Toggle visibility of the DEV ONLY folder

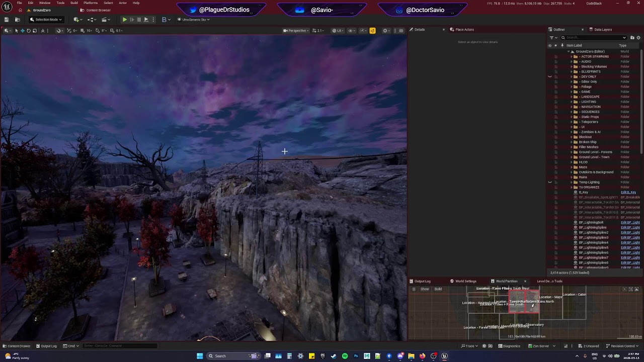click(550, 76)
